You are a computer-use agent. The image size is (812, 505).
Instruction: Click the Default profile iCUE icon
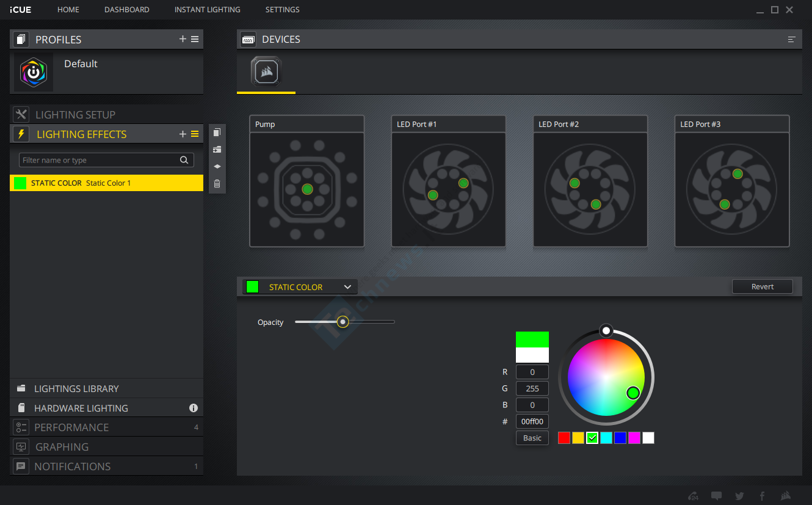tap(34, 73)
